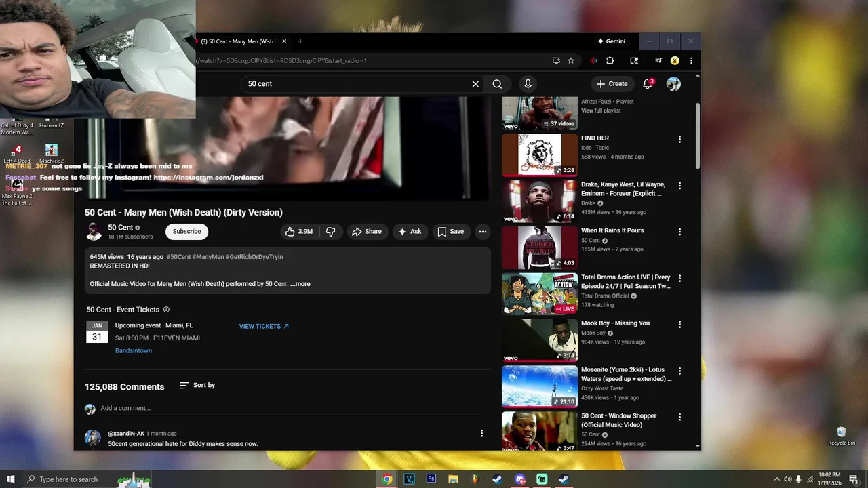Open Chrome extensions puzzle icon

click(610, 60)
